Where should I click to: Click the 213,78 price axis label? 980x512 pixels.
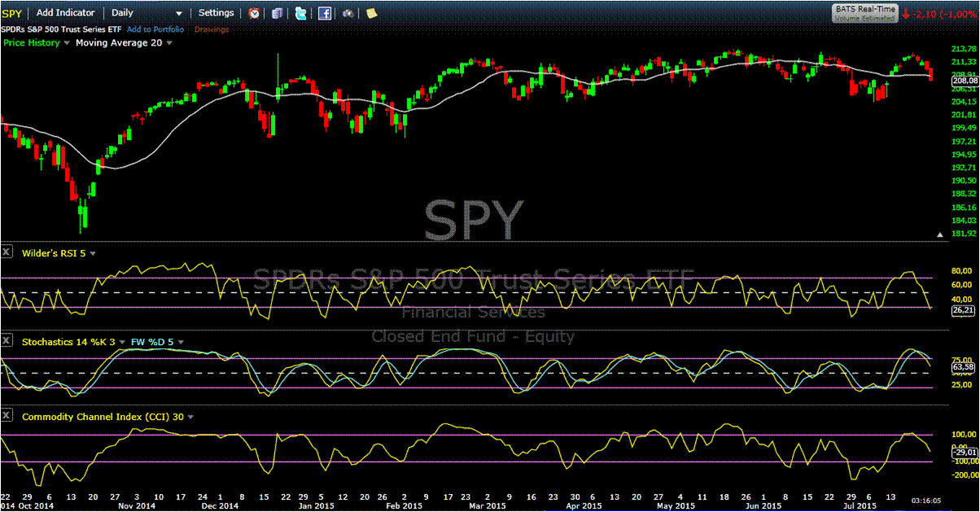pos(964,49)
